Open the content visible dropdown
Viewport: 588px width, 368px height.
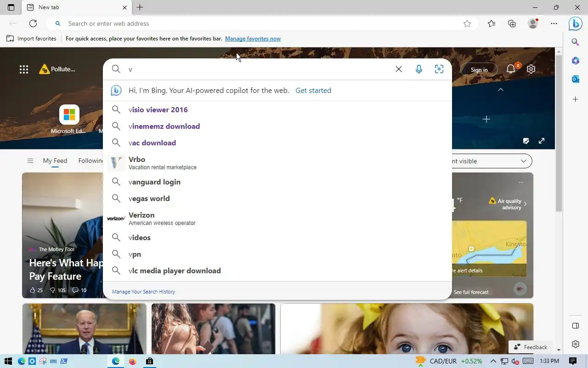492,161
